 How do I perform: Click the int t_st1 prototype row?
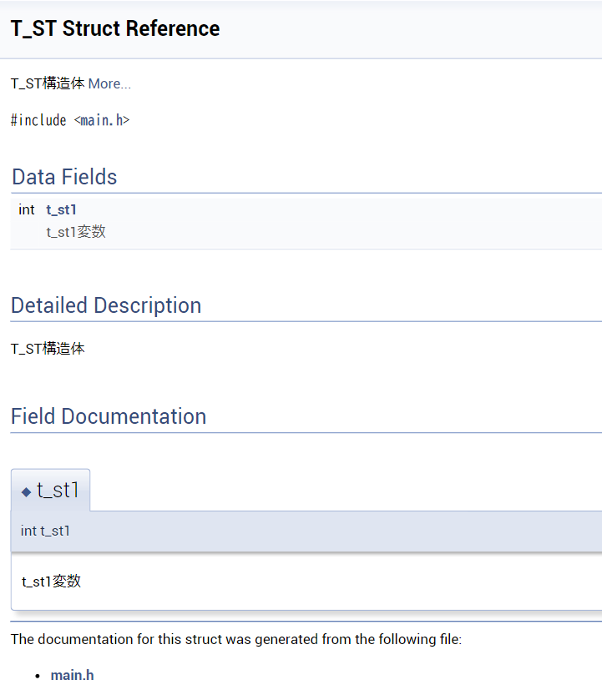pos(306,531)
